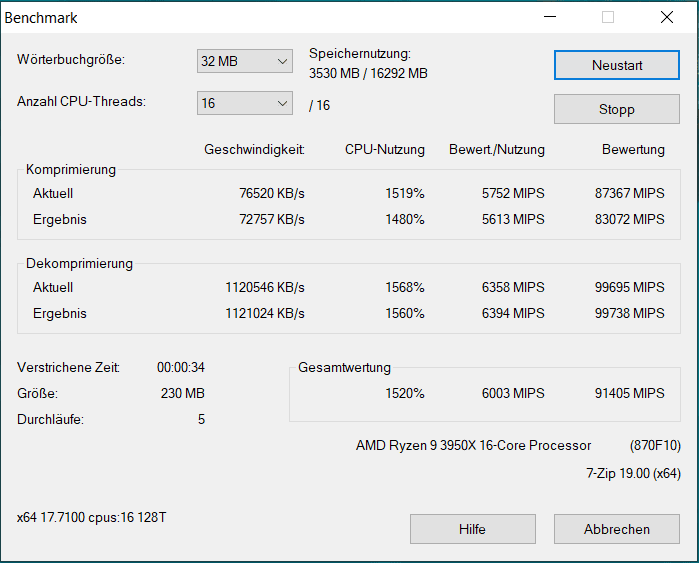Click the Durchläufe label
This screenshot has width=699, height=563.
[50, 419]
